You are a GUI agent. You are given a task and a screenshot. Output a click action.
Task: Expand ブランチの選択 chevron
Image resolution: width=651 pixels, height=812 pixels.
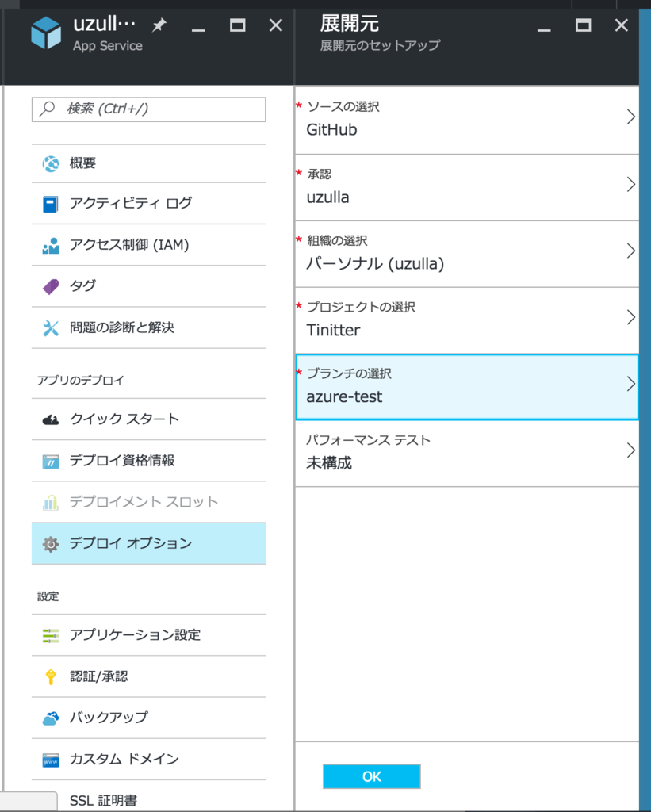click(x=630, y=384)
